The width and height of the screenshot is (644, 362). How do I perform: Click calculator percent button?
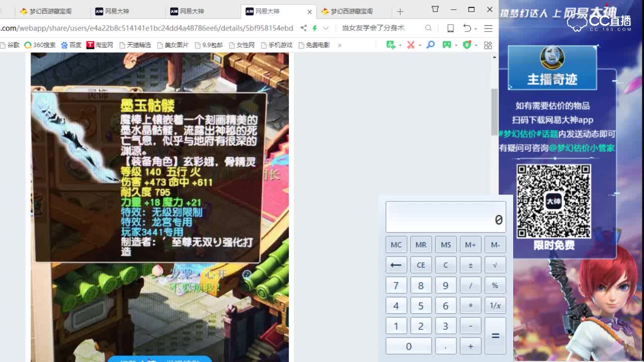pos(495,285)
